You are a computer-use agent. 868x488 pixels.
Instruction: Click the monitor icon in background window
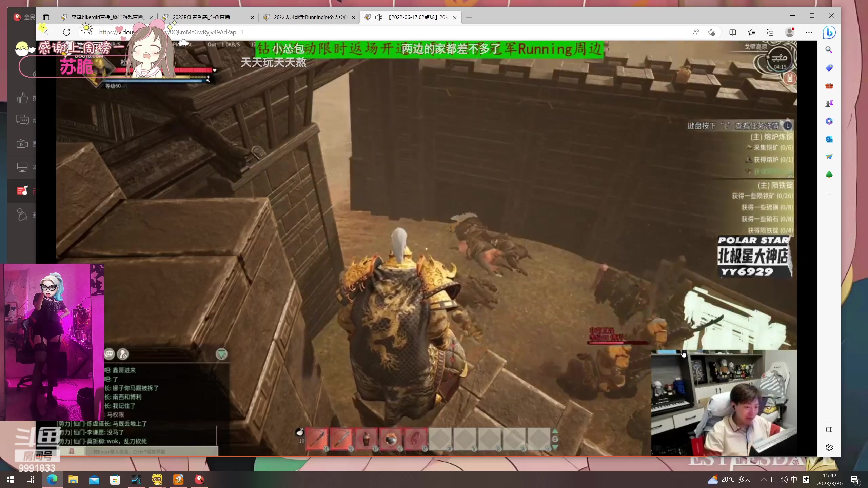(22, 167)
